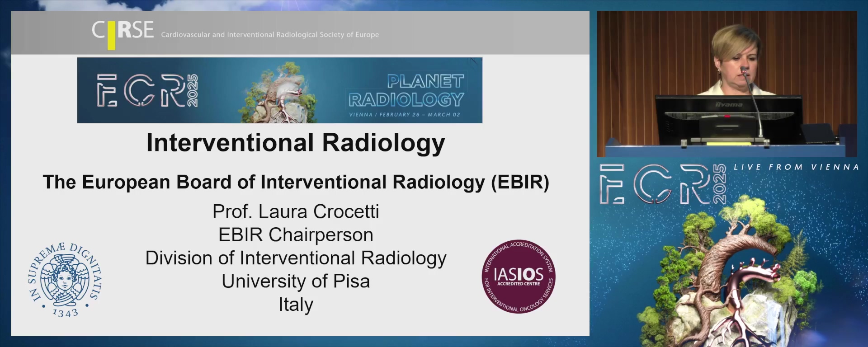The image size is (868, 347).
Task: Click the IASIOS Accredited Centre badge
Action: (x=519, y=277)
